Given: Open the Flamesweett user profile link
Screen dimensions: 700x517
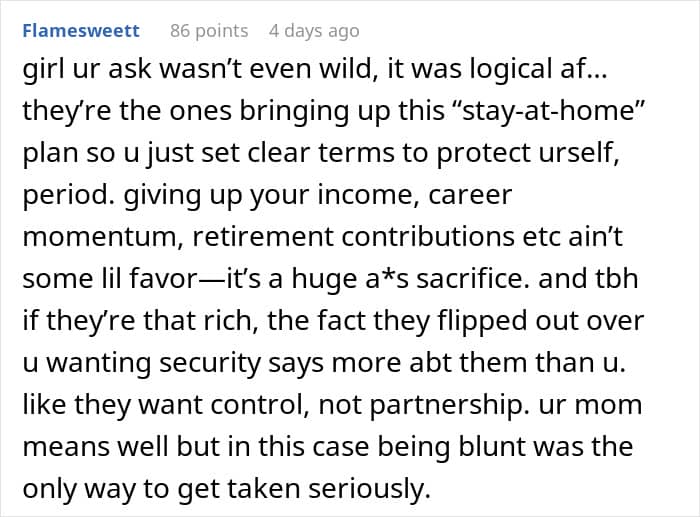Looking at the screenshot, I should coord(81,31).
